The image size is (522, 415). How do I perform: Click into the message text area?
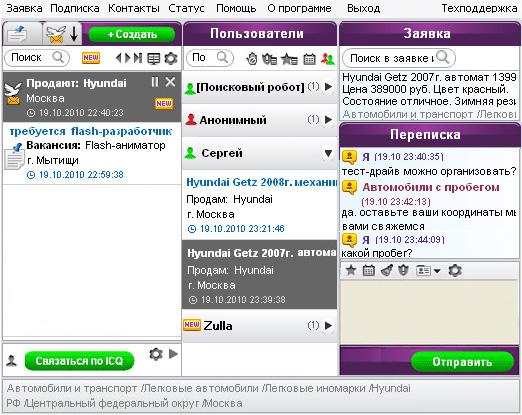coord(430,312)
